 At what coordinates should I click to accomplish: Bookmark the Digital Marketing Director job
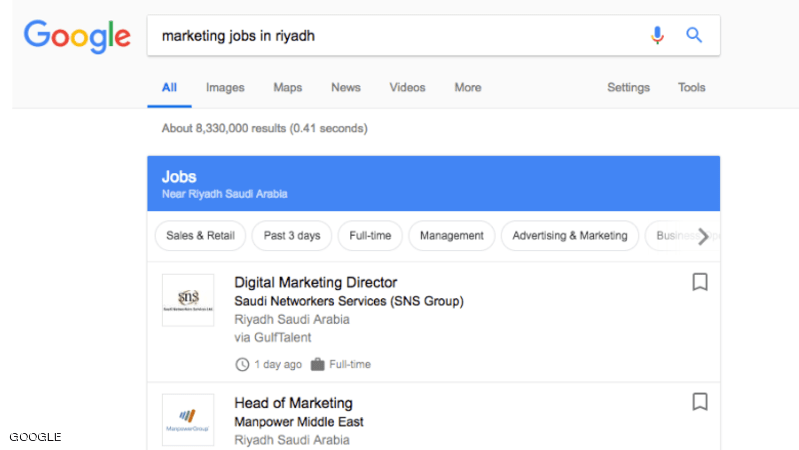[700, 283]
